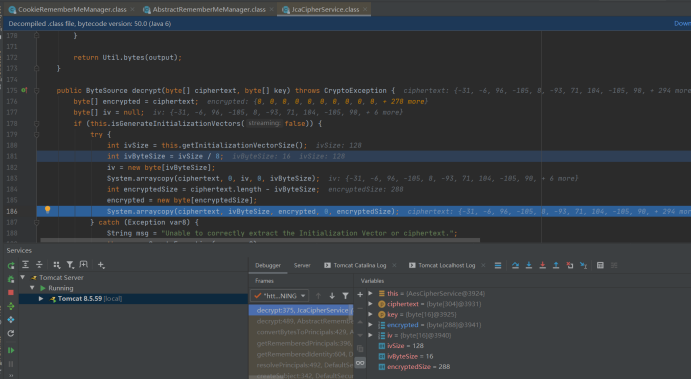Open Group By options in the Services toolbar
Viewport: 692px width, 379px height.
coord(56,265)
